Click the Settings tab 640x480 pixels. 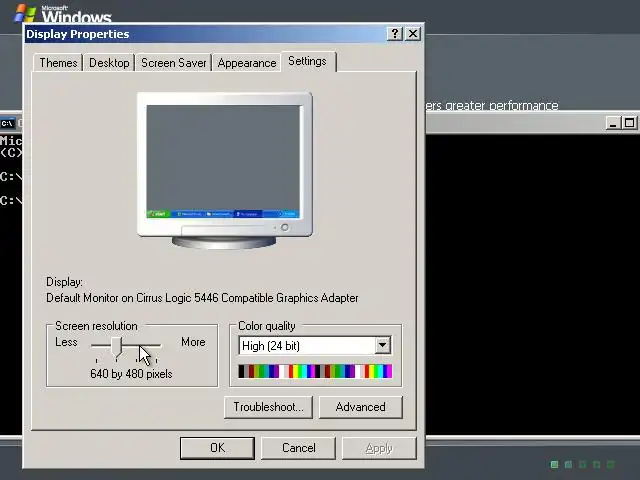[307, 61]
